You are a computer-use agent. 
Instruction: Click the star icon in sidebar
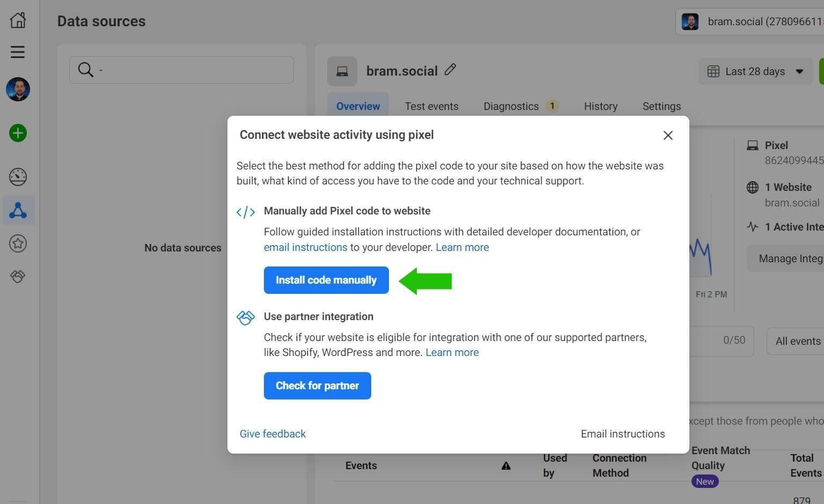point(18,243)
